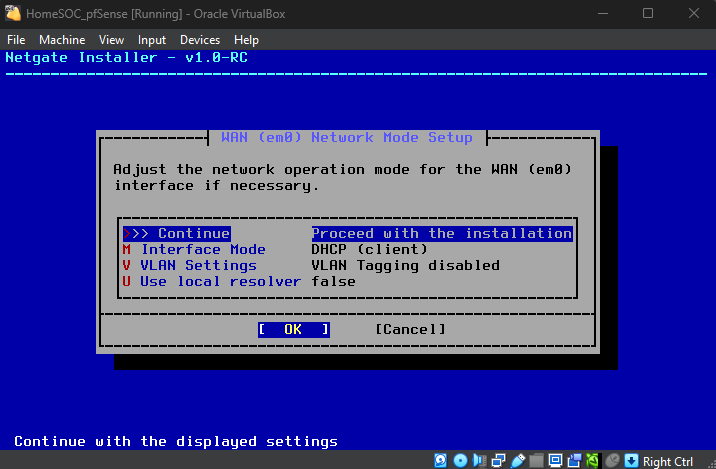Click the hard disk activity indicator icon
This screenshot has width=716, height=469.
tap(441, 461)
